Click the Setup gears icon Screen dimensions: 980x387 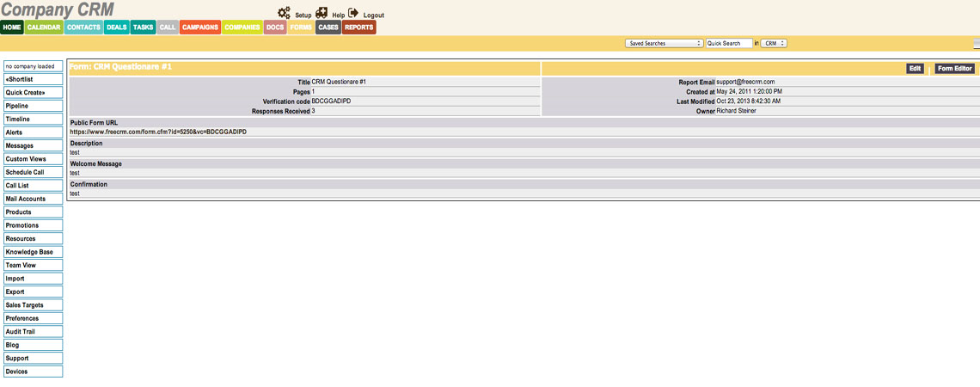click(x=284, y=13)
